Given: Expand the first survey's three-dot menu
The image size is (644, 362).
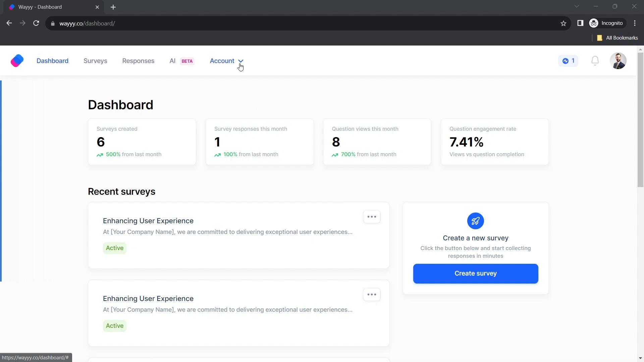Looking at the screenshot, I should point(372,217).
